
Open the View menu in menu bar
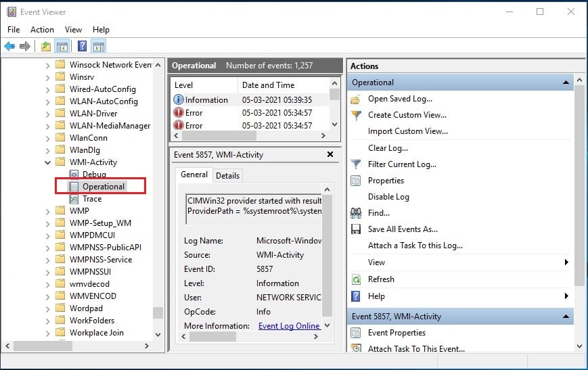(73, 30)
